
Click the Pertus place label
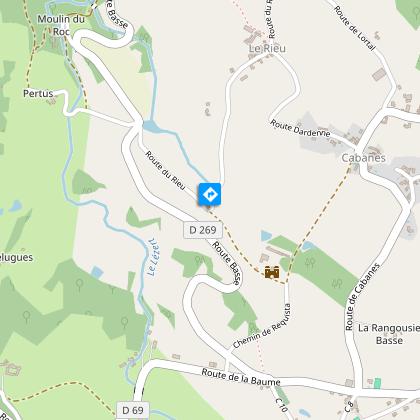pyautogui.click(x=38, y=94)
